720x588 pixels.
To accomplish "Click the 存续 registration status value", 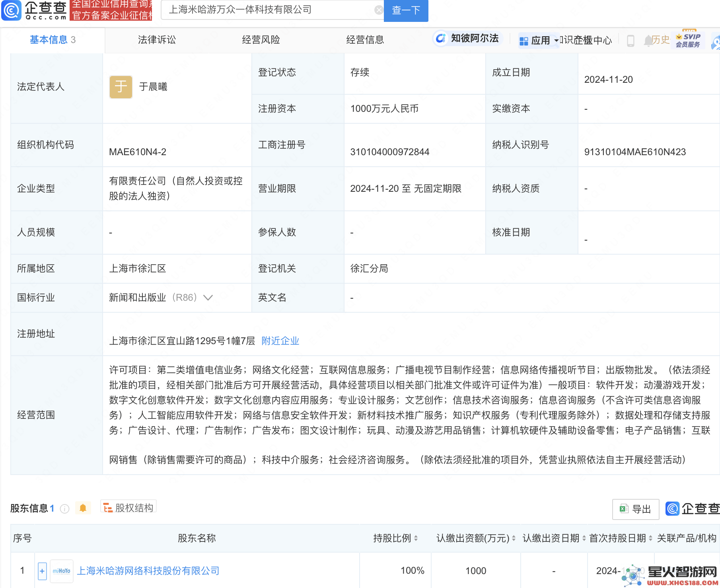I will 360,72.
